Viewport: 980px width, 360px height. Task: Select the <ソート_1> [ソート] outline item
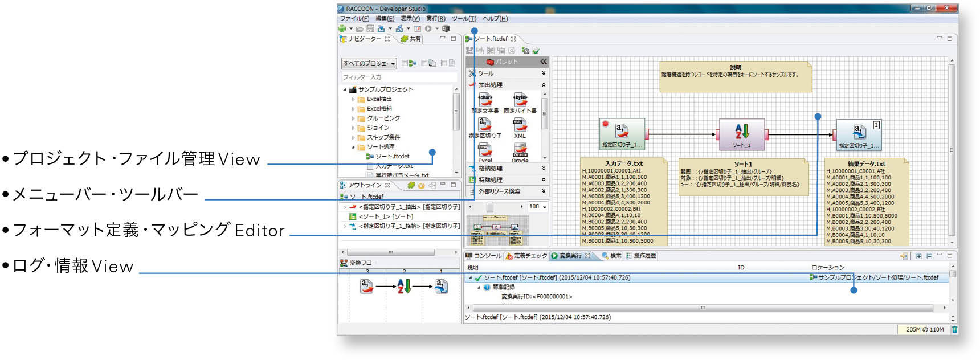pos(381,216)
